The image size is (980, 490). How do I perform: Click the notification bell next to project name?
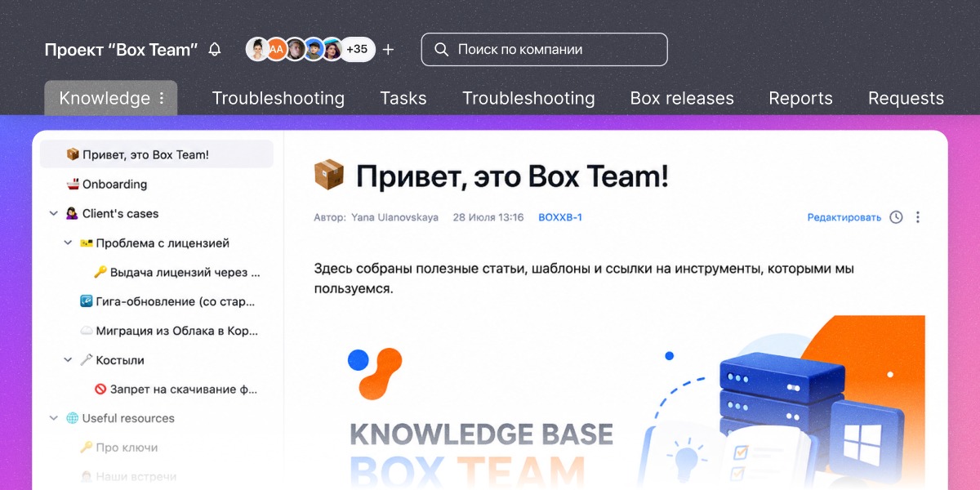(215, 50)
